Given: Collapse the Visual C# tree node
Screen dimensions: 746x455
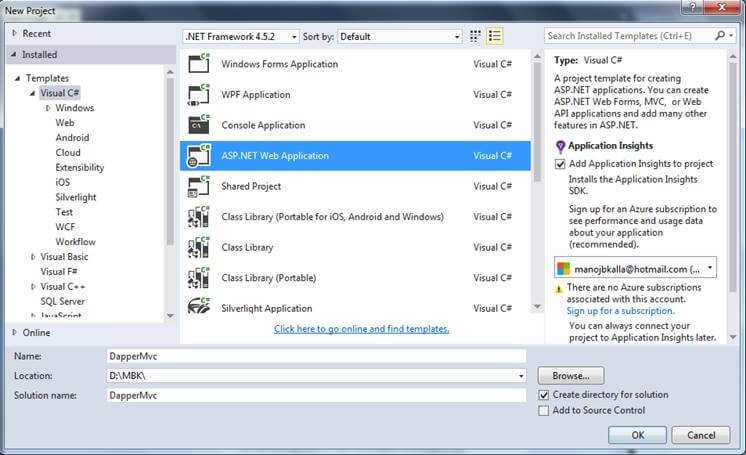Looking at the screenshot, I should point(32,93).
